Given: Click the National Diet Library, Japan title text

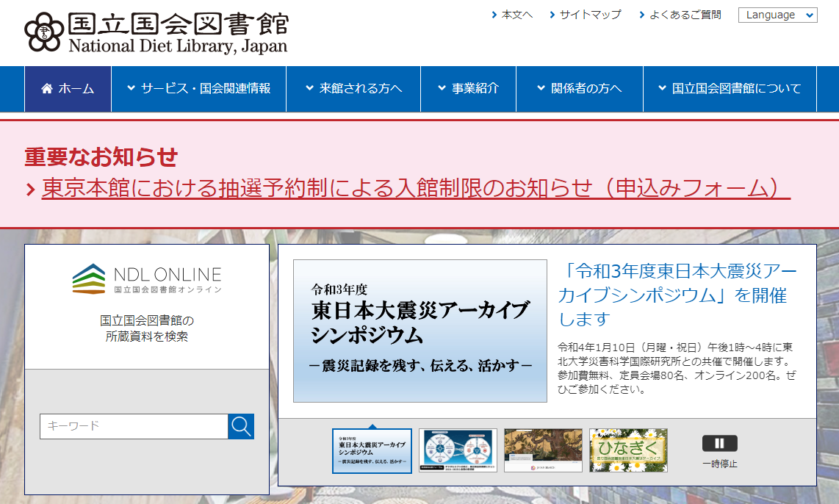Looking at the screenshot, I should (x=178, y=46).
